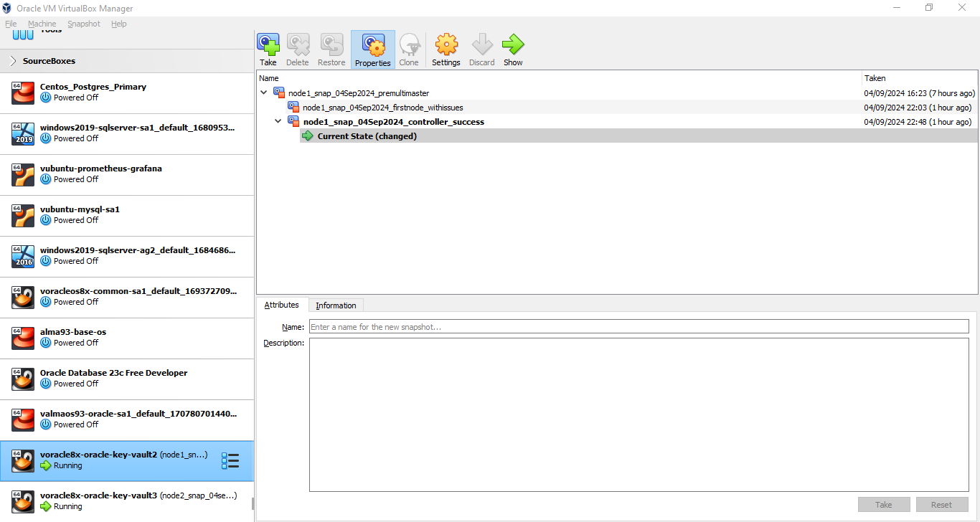Toggle the snapshot Properties toolbar icon
The image size is (980, 522).
(373, 44)
